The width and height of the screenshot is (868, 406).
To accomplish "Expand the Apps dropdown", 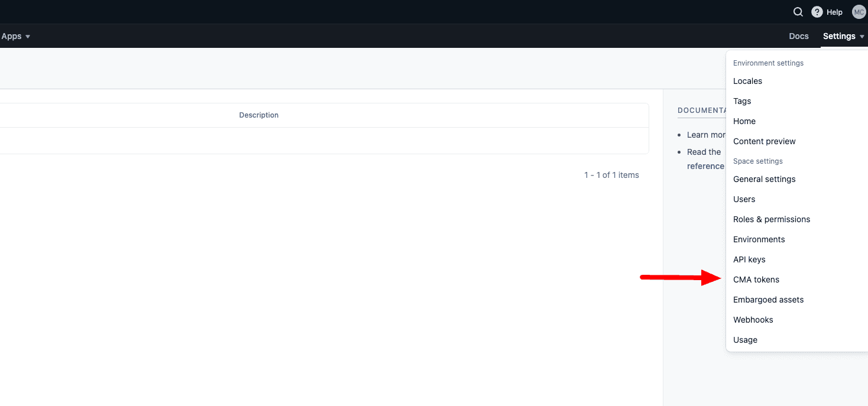I will (16, 36).
